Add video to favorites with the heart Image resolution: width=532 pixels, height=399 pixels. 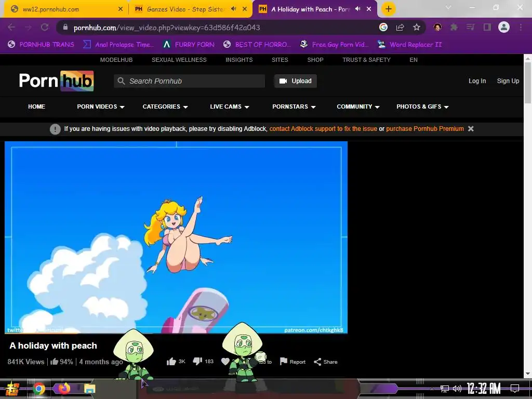(225, 362)
